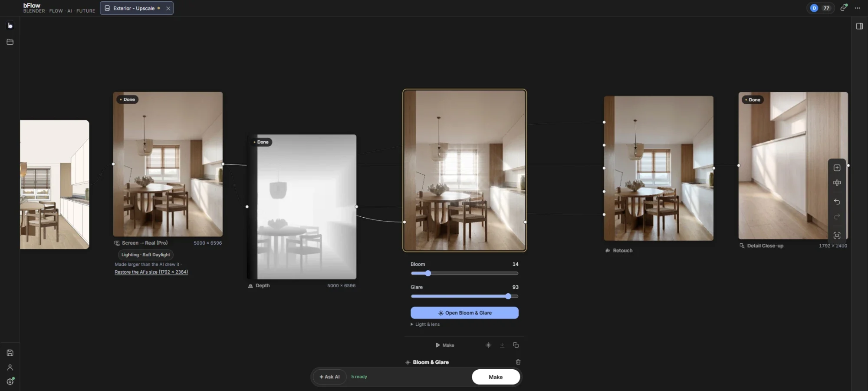Screen dimensions: 868x391
Task: Click the white Make button in the bottom bar
Action: (x=496, y=377)
